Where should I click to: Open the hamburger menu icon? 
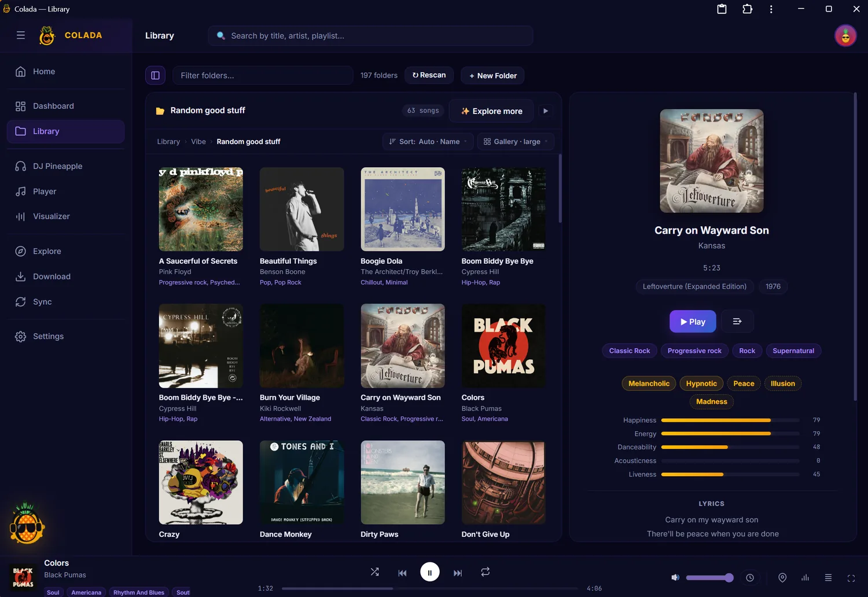point(21,35)
